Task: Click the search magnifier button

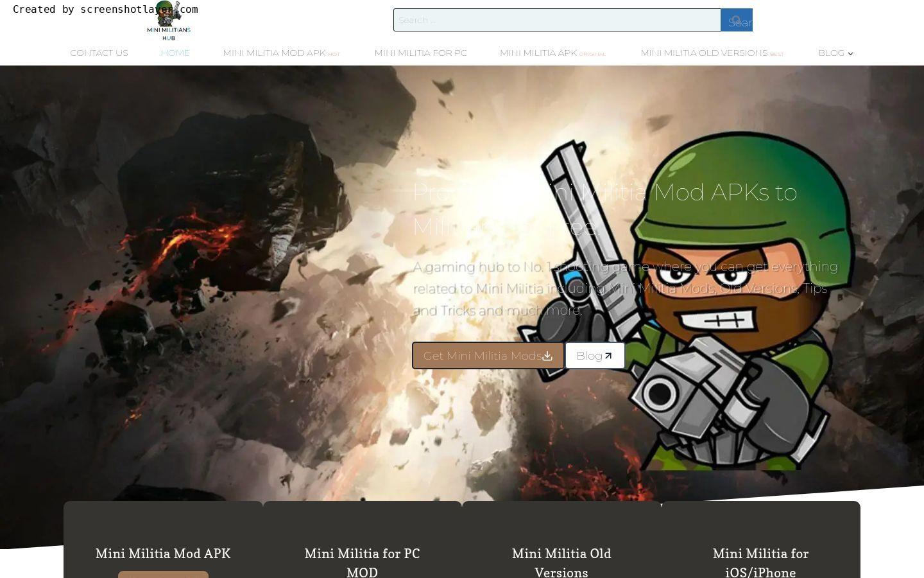Action: [x=737, y=20]
